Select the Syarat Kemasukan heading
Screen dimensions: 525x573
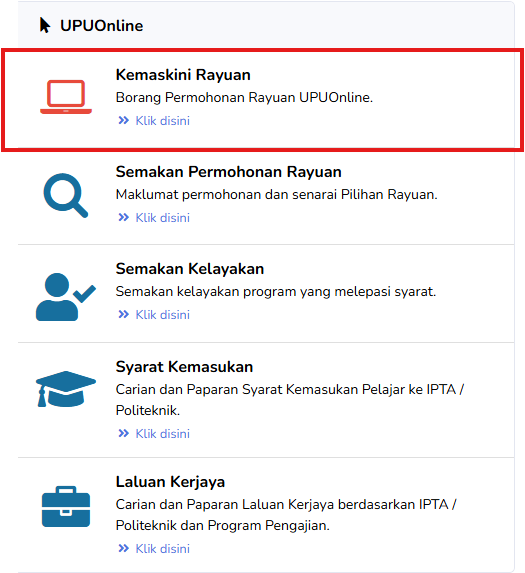click(x=184, y=367)
